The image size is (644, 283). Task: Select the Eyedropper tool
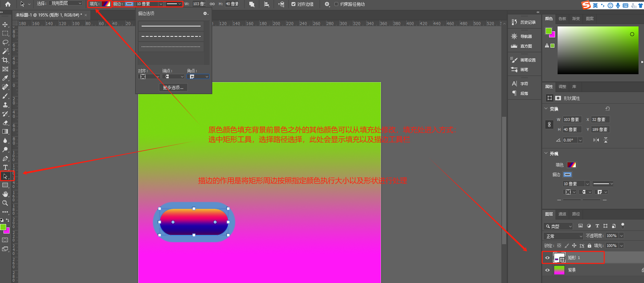pos(5,78)
